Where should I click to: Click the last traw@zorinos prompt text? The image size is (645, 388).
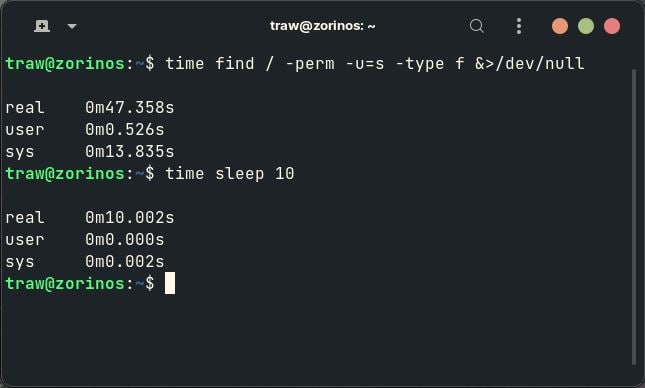65,283
